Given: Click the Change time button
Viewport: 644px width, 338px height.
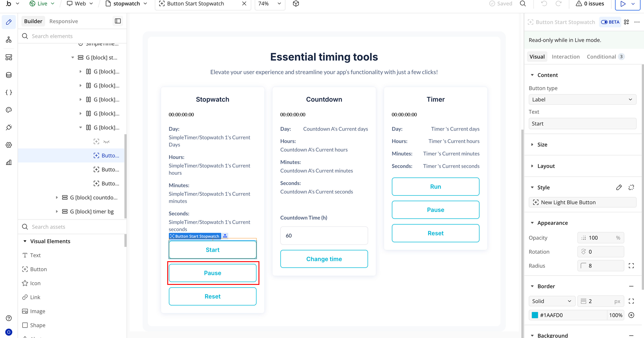Looking at the screenshot, I should pyautogui.click(x=324, y=259).
